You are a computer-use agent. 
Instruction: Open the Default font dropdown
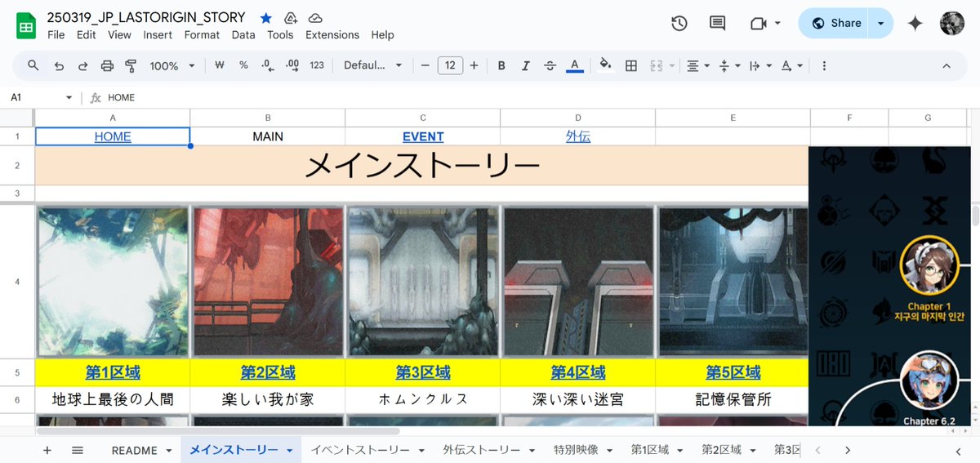click(373, 65)
